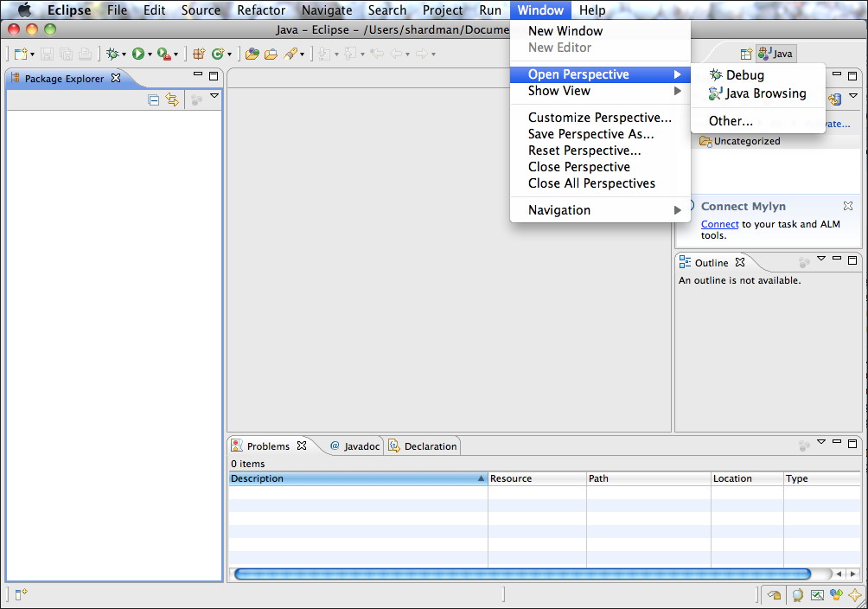
Task: Click the Debug bug icon in submenu
Action: [x=716, y=74]
